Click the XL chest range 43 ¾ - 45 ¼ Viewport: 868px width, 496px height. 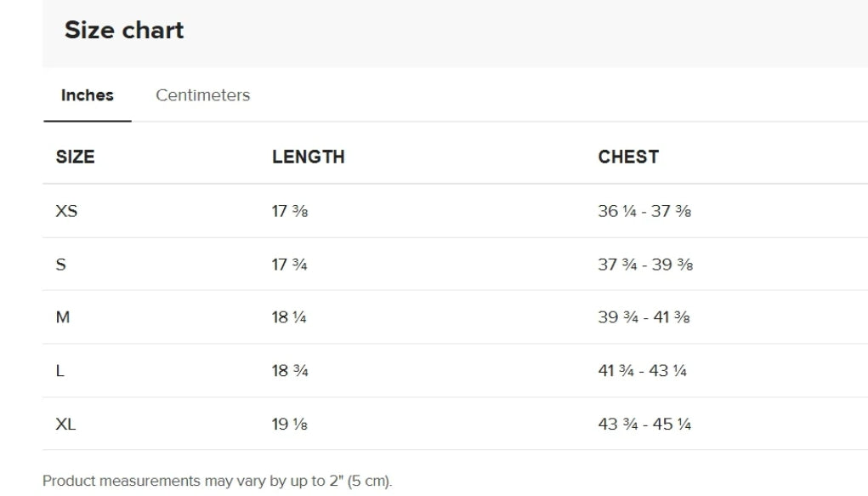click(x=644, y=425)
